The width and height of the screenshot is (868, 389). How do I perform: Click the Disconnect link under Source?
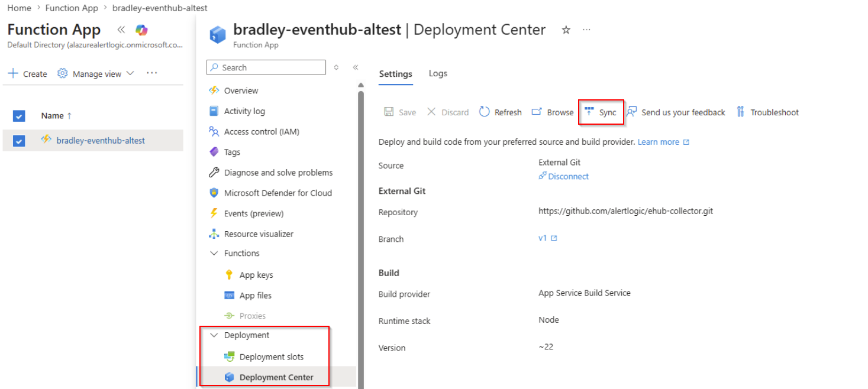coord(568,176)
